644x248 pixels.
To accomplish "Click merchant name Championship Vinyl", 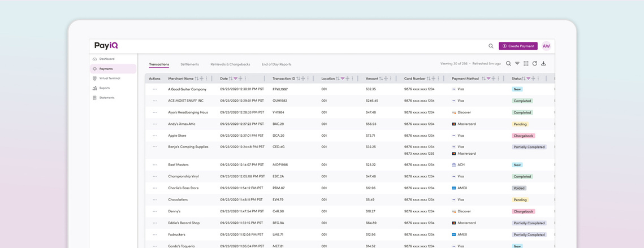I will point(183,177).
